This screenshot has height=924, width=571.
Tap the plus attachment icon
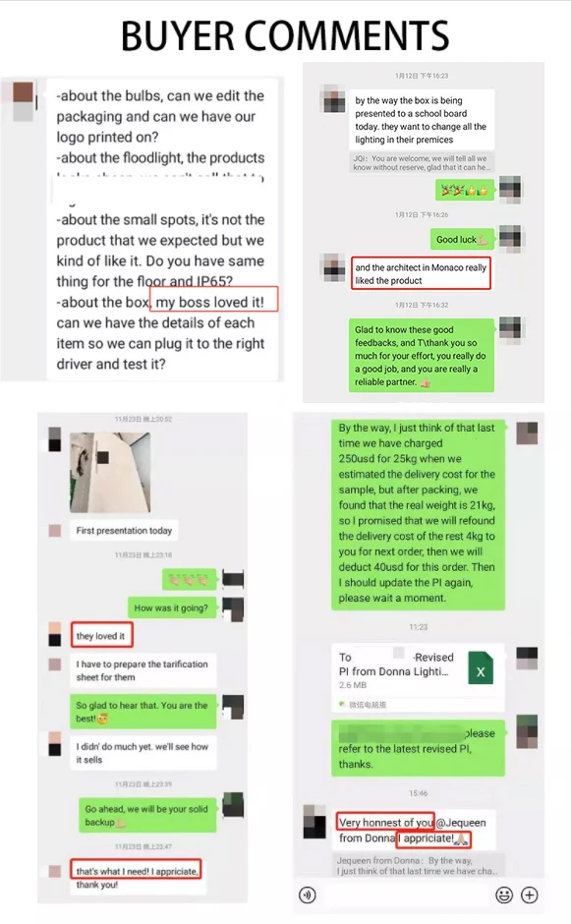(x=530, y=895)
